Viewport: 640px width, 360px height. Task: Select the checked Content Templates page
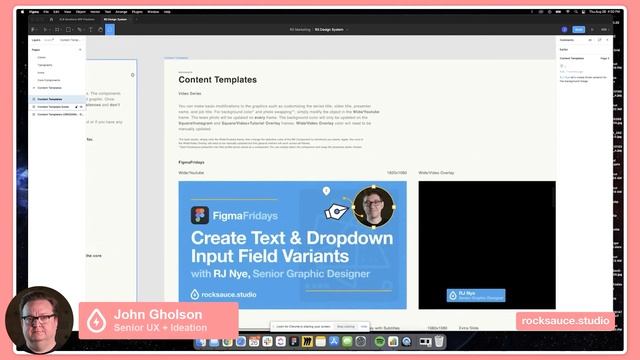click(x=49, y=88)
